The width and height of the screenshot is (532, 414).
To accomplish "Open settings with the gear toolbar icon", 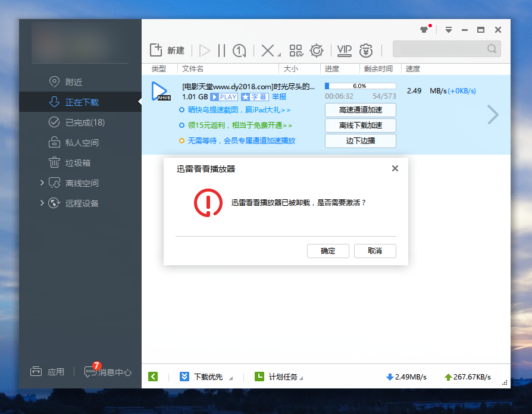I will (317, 51).
